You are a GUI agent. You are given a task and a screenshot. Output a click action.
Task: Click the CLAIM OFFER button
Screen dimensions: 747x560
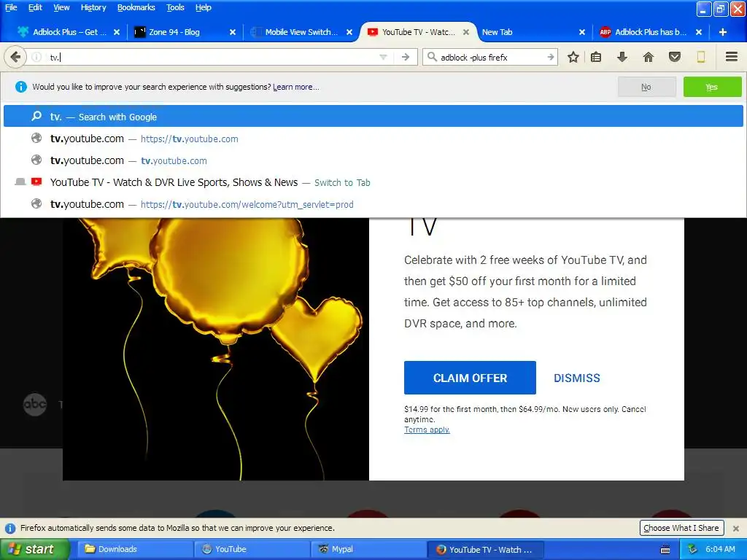pos(470,378)
